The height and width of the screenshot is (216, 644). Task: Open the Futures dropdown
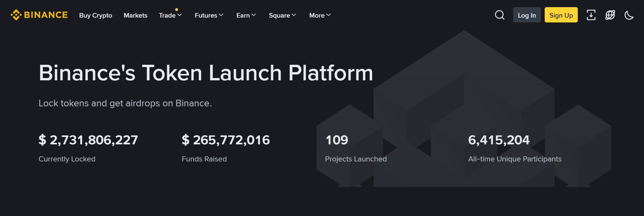click(x=209, y=15)
